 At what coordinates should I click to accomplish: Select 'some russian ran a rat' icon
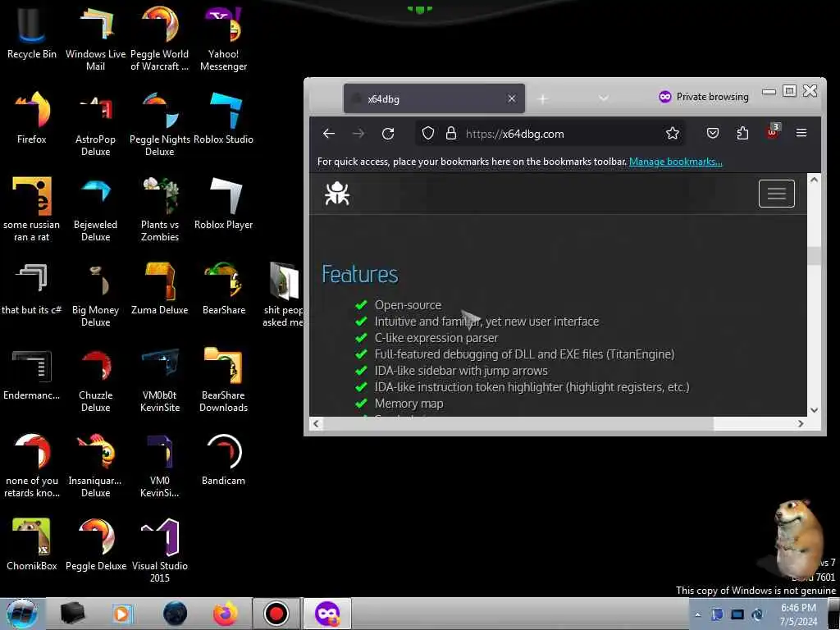(32, 209)
